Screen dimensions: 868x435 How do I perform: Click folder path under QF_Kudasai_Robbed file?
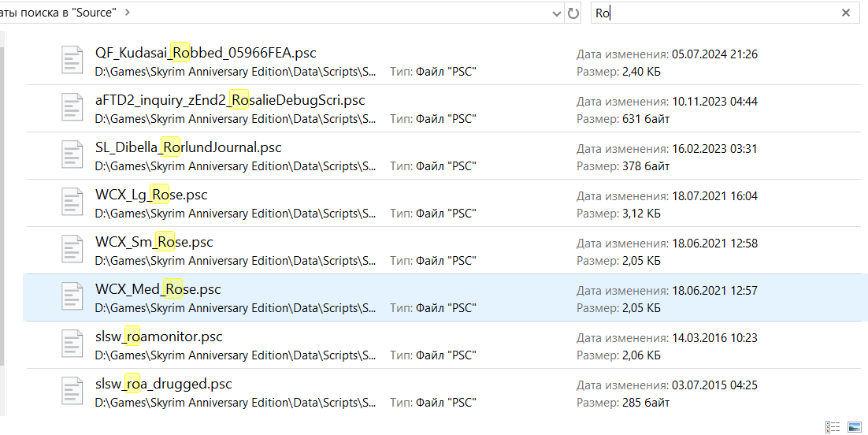[x=236, y=72]
